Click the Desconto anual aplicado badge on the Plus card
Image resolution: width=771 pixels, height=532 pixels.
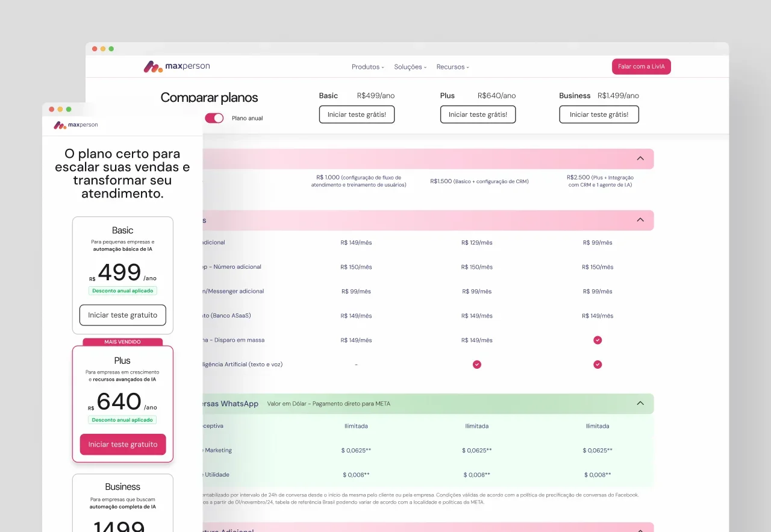pyautogui.click(x=123, y=420)
